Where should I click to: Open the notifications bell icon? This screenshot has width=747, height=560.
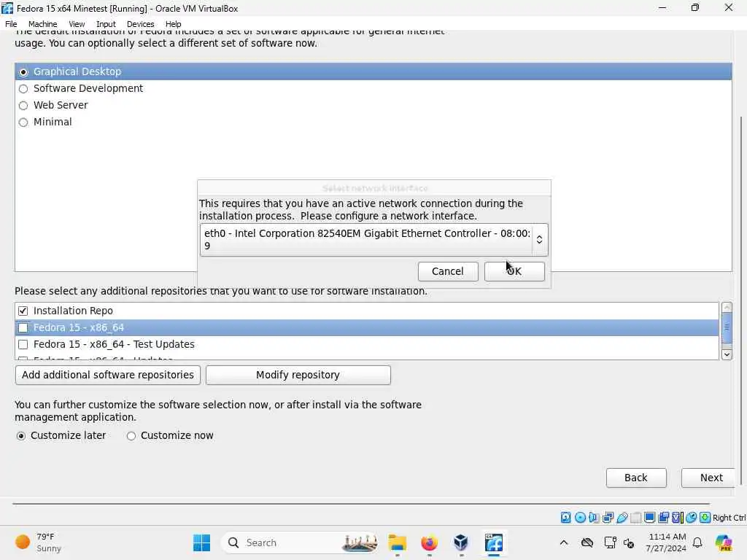pos(697,542)
